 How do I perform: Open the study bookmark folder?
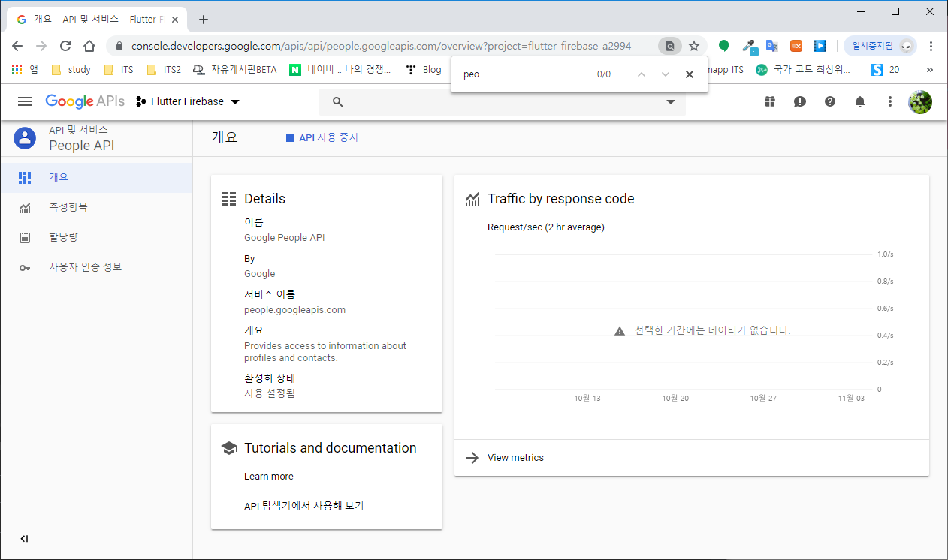click(x=71, y=70)
